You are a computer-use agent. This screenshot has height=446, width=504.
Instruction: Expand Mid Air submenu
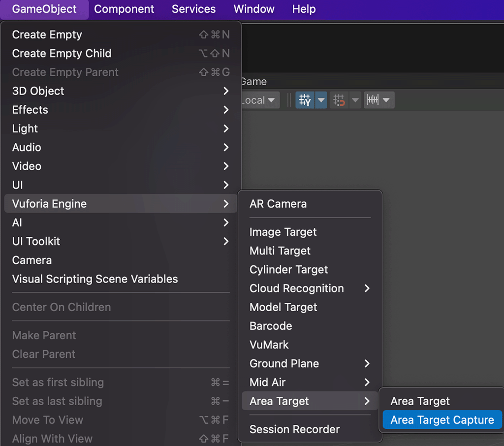coord(310,382)
